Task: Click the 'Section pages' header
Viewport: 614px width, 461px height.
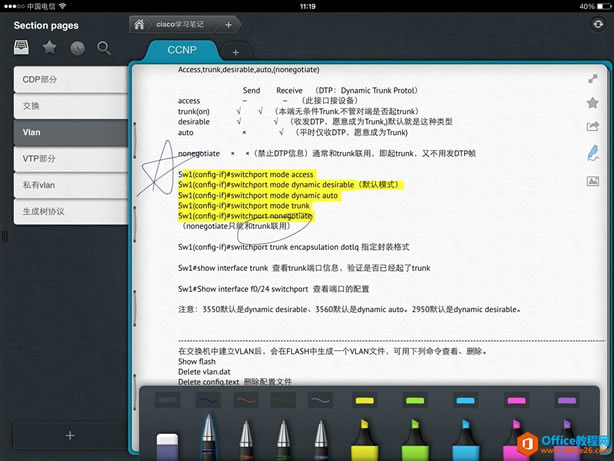Action: point(46,25)
